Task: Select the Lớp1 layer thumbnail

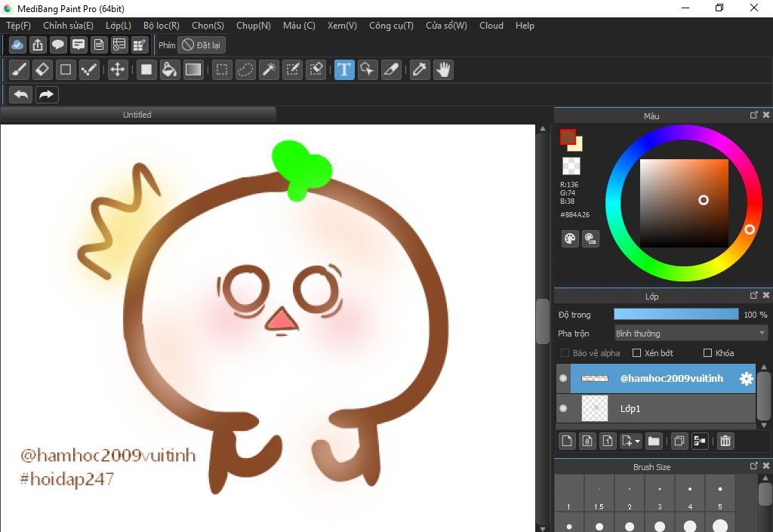Action: point(595,408)
